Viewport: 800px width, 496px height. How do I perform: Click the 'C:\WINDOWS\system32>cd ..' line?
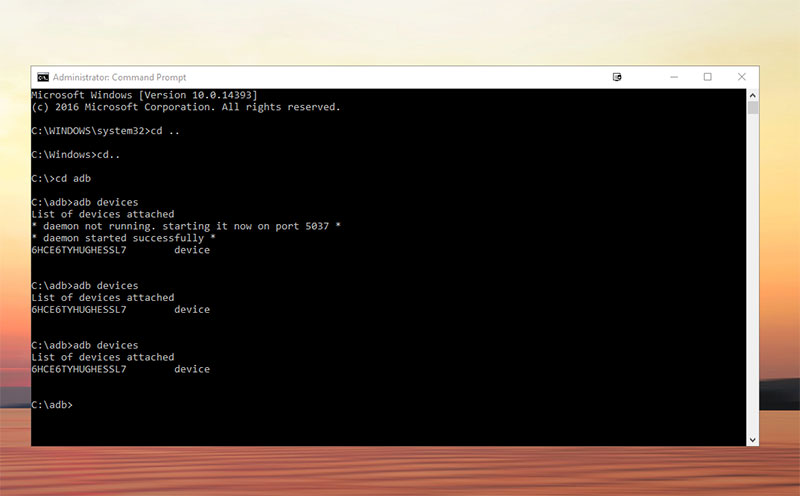click(106, 131)
